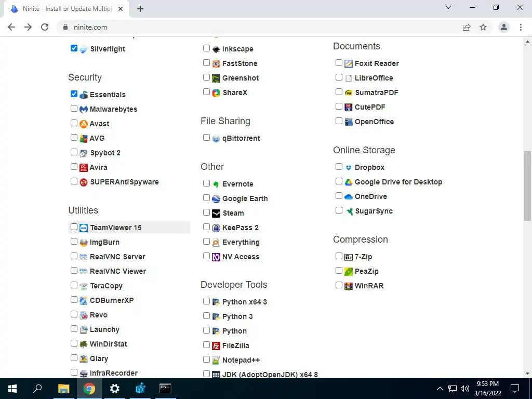This screenshot has height=399, width=532.
Task: Tick the SumatraPDF checkbox
Action: click(x=339, y=92)
